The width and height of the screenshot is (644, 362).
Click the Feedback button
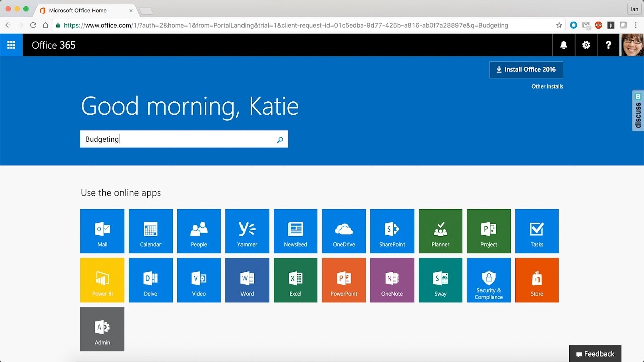pyautogui.click(x=595, y=354)
